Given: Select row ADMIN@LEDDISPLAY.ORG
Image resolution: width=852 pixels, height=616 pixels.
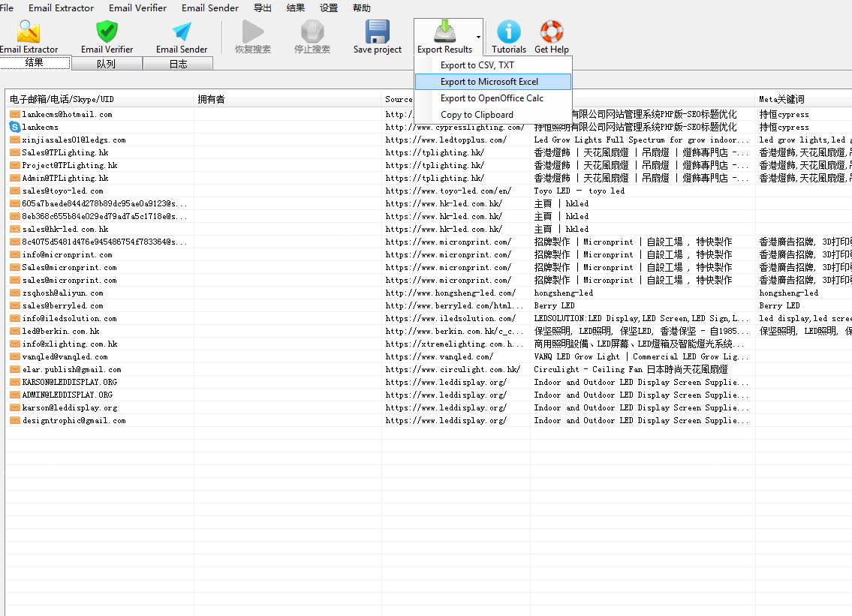Looking at the screenshot, I should [x=429, y=395].
